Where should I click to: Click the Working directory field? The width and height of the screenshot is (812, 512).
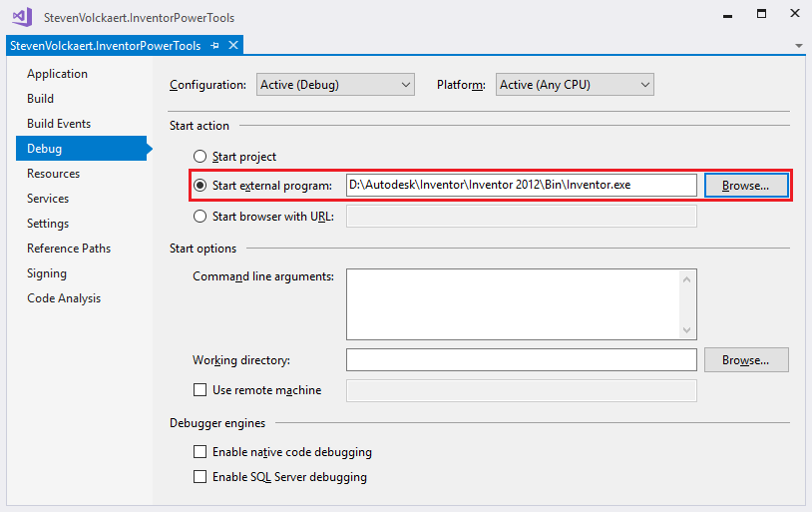coord(522,359)
